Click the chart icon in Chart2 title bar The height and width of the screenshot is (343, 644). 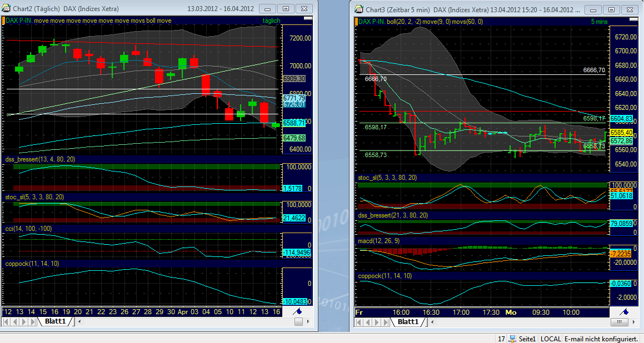(x=7, y=8)
